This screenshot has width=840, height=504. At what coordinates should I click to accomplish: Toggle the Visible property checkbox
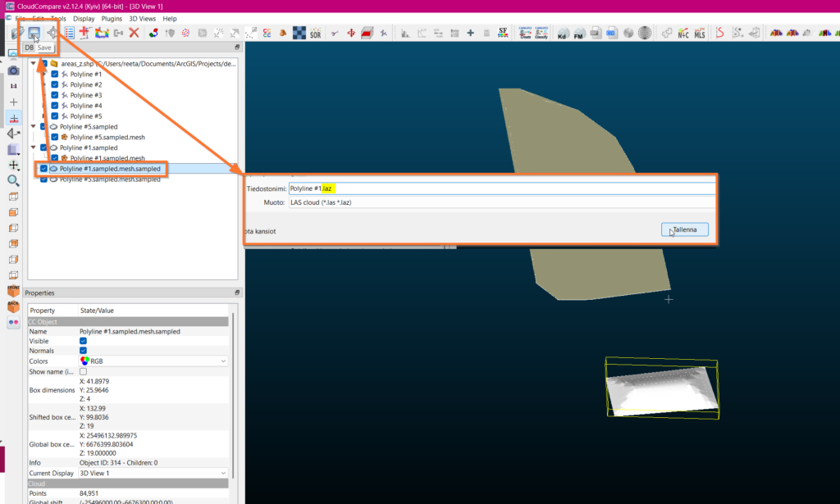pyautogui.click(x=83, y=341)
